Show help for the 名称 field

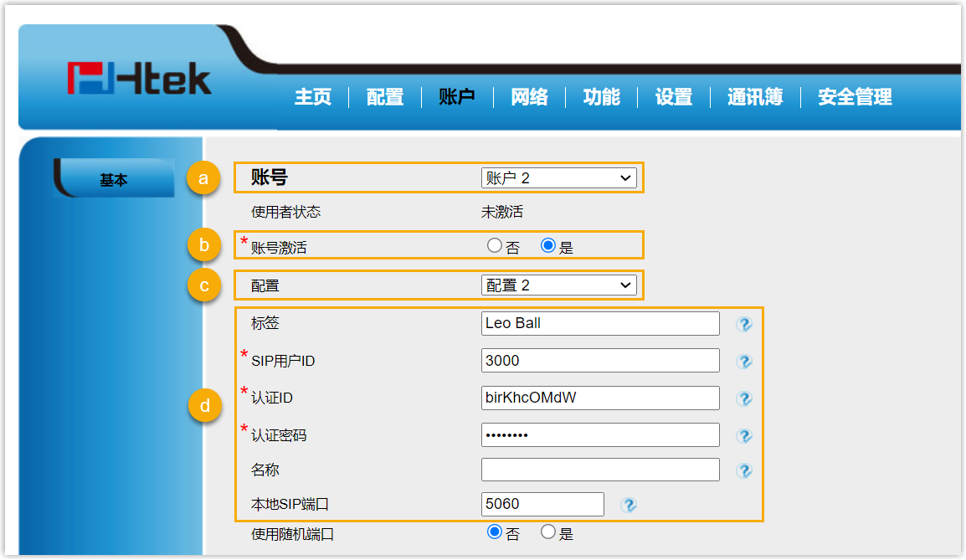click(x=744, y=471)
